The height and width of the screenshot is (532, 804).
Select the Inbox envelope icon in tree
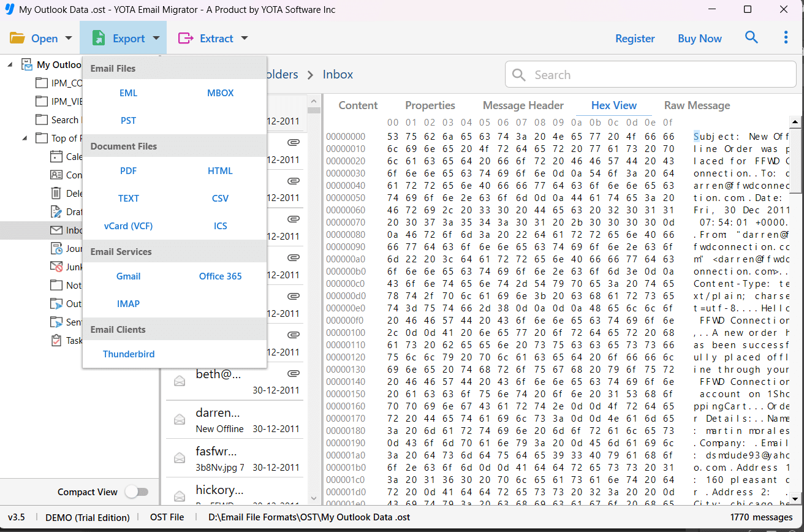pos(56,230)
